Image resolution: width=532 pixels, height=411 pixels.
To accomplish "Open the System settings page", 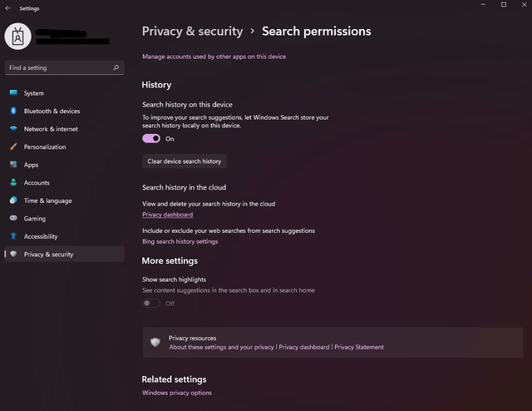I will (65, 93).
